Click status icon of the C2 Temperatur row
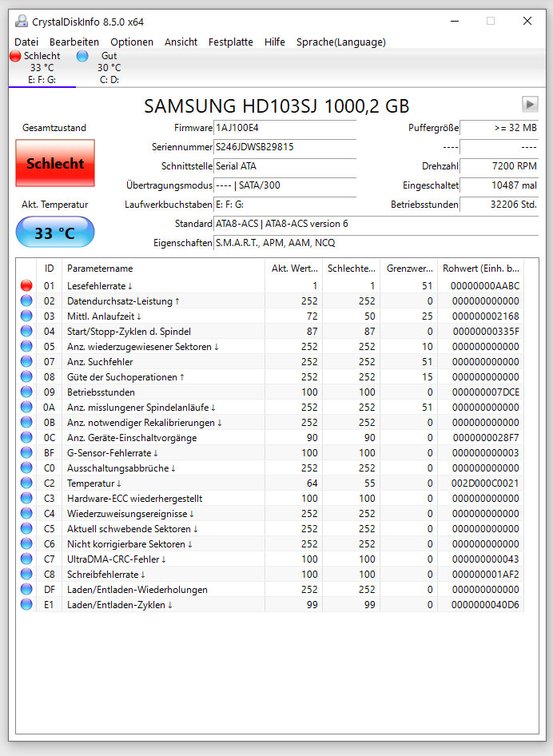Screen dimensions: 553x756 click(26, 483)
